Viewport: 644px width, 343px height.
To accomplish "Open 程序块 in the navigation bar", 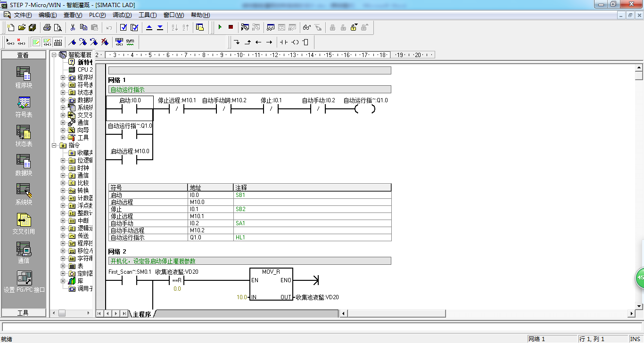I will click(24, 78).
